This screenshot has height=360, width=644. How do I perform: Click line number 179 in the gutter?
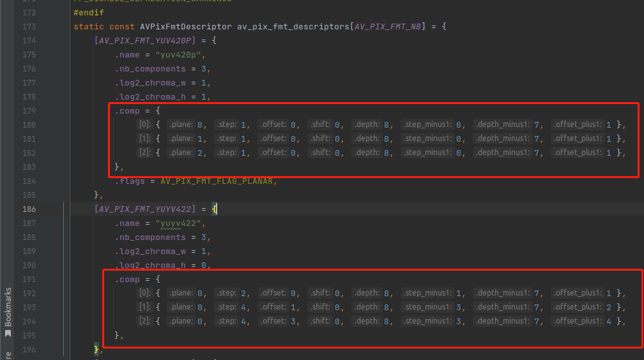pyautogui.click(x=29, y=111)
